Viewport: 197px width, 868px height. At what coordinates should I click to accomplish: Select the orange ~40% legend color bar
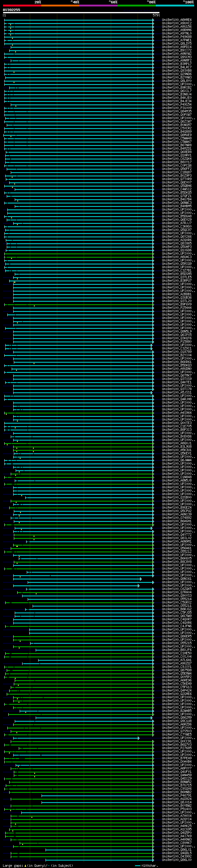[x=60, y=6]
